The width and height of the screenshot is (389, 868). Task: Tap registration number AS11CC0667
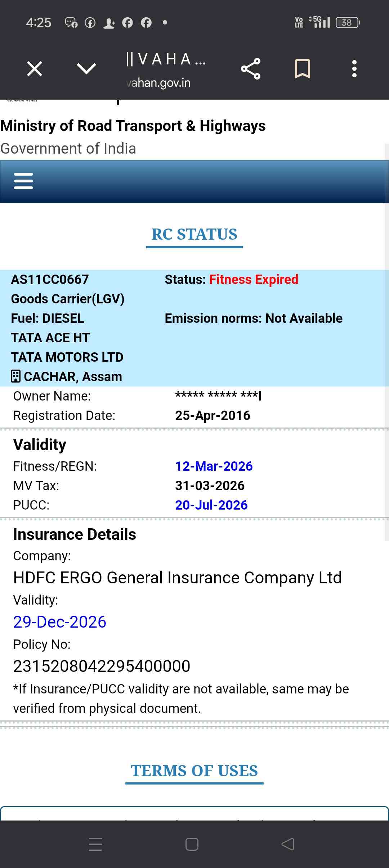pyautogui.click(x=50, y=280)
